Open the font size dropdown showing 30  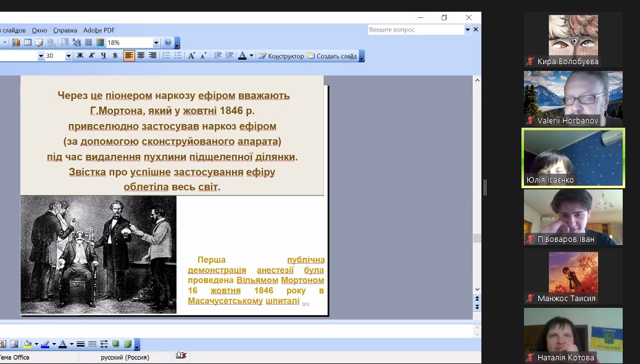[x=68, y=56]
